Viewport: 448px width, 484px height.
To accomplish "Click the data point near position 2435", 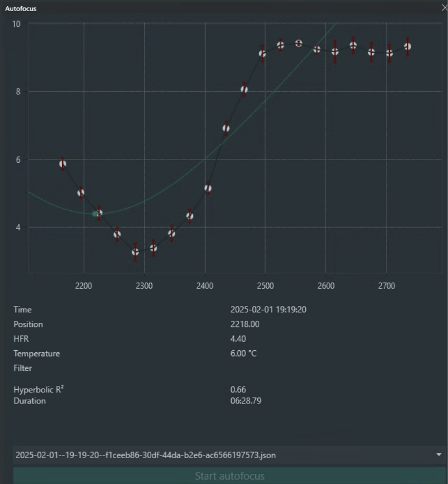I will pos(226,128).
